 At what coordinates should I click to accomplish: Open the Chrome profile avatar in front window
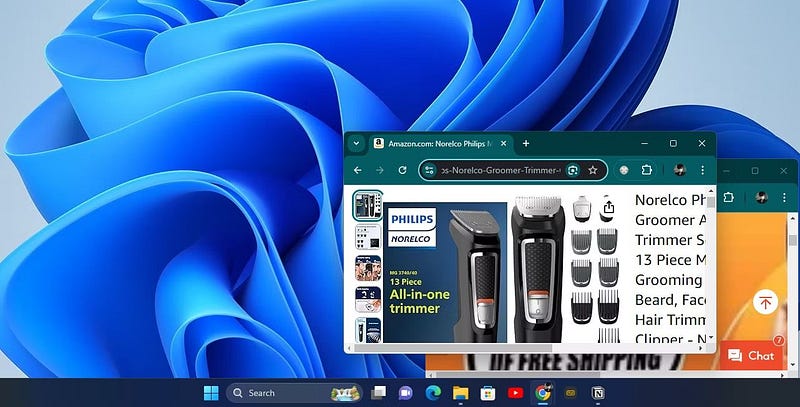(x=680, y=170)
